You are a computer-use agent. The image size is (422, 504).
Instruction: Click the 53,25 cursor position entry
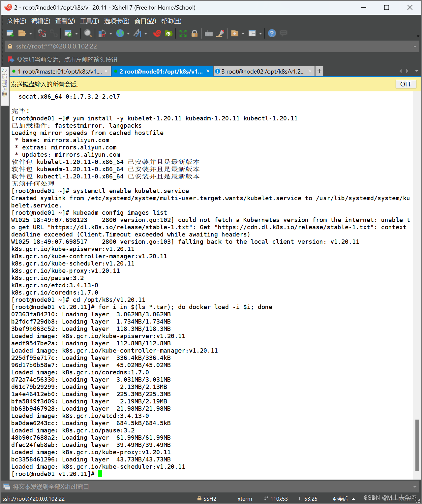308,499
